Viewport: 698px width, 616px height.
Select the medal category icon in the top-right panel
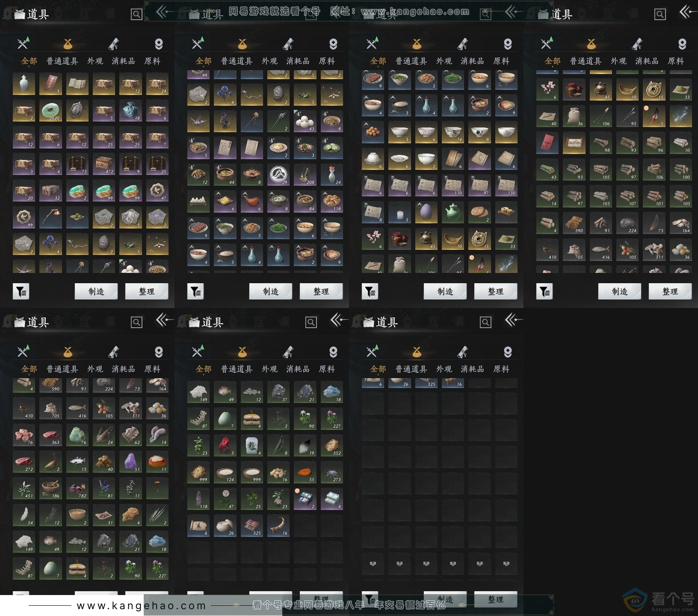tap(682, 44)
